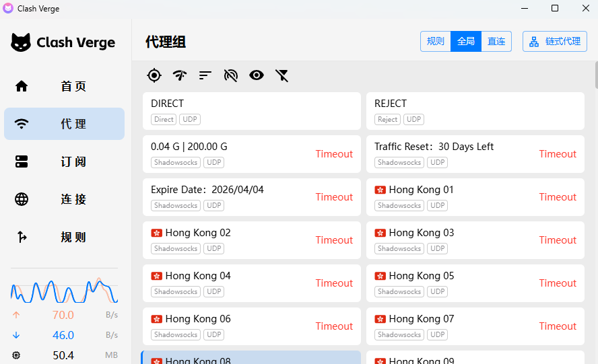This screenshot has height=364, width=598.
Task: Choose Hong Kong 07 proxy node
Action: (475, 326)
